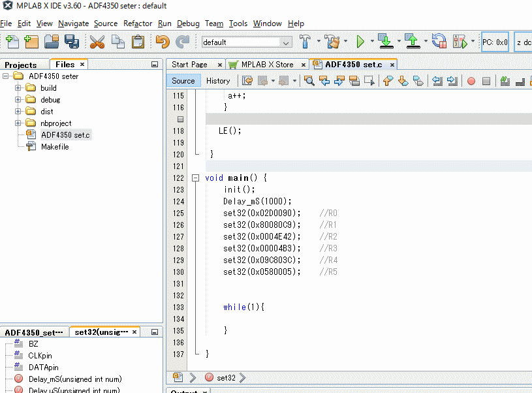Toggle bookmark on the current line
532x393 pixels.
click(418, 81)
